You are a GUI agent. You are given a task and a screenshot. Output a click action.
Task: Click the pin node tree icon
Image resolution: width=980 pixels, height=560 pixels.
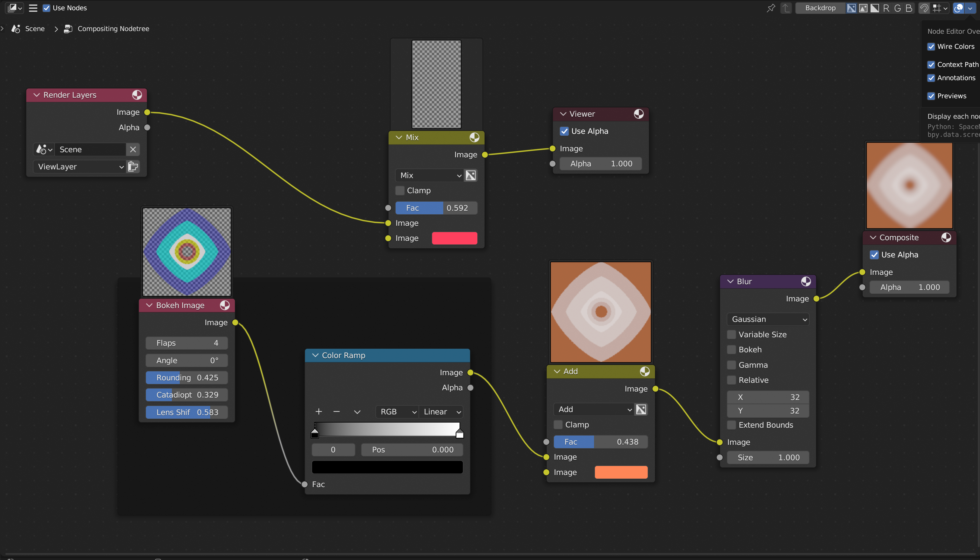tap(771, 8)
